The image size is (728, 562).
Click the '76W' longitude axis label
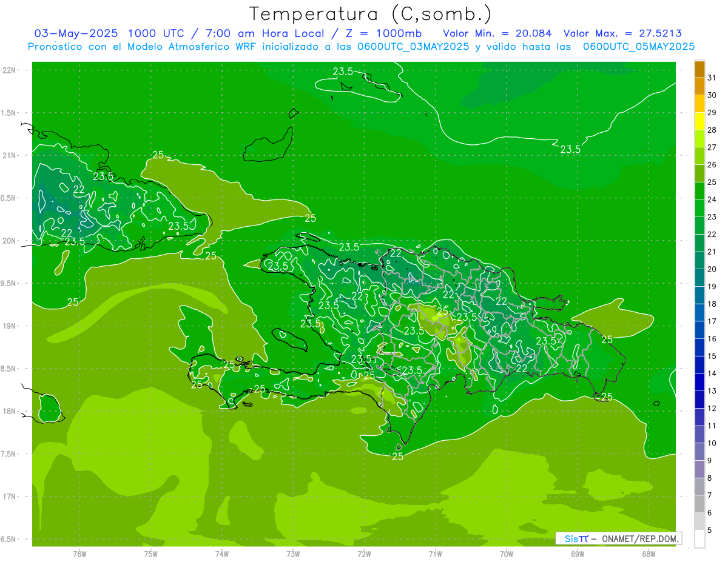[x=79, y=554]
